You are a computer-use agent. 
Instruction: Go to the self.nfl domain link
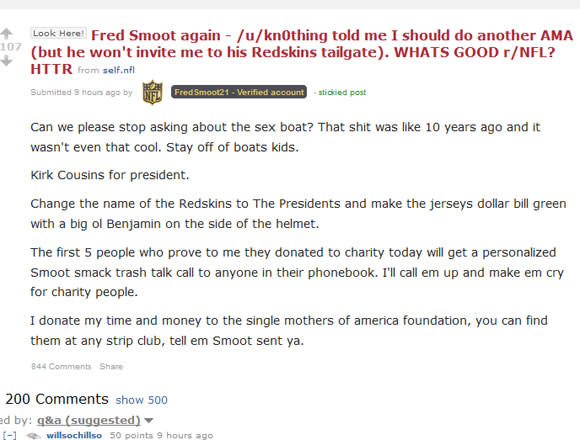click(x=119, y=70)
